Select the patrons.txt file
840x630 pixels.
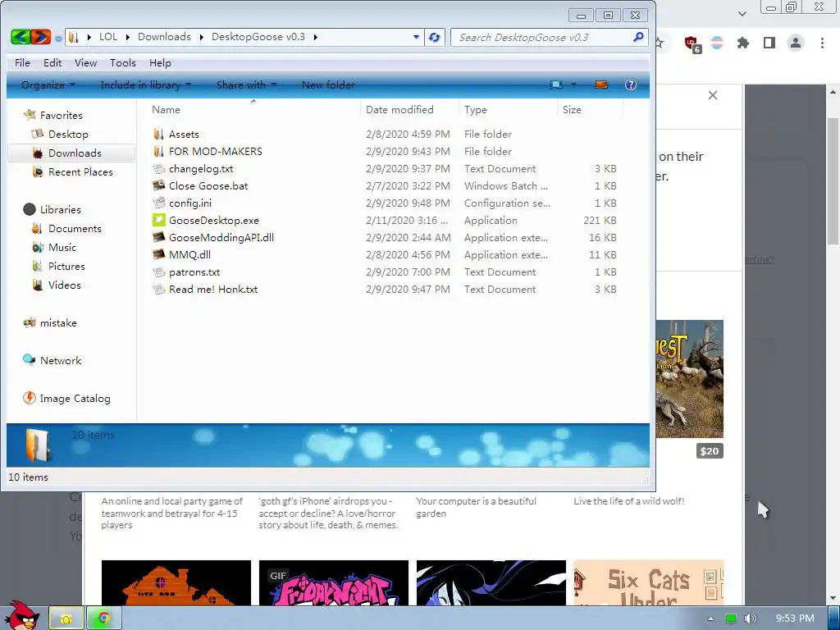pyautogui.click(x=194, y=272)
